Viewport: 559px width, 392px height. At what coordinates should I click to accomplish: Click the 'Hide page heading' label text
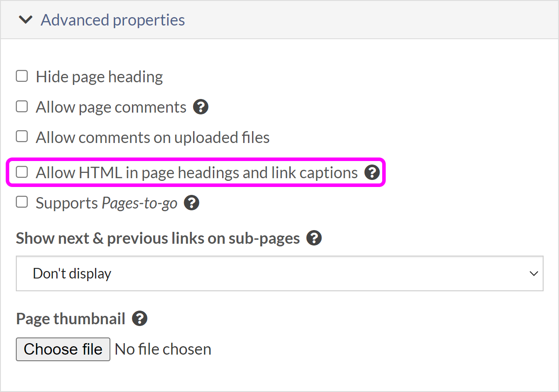99,77
